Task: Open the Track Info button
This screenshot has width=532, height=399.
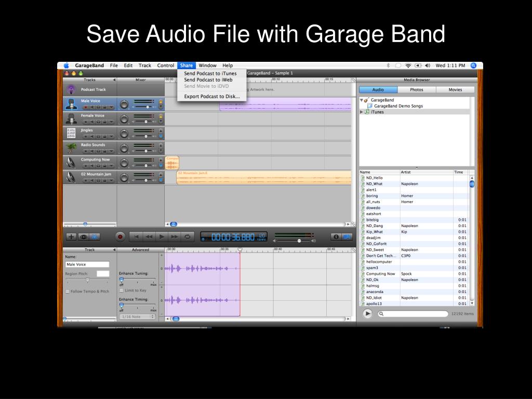Action: point(336,237)
